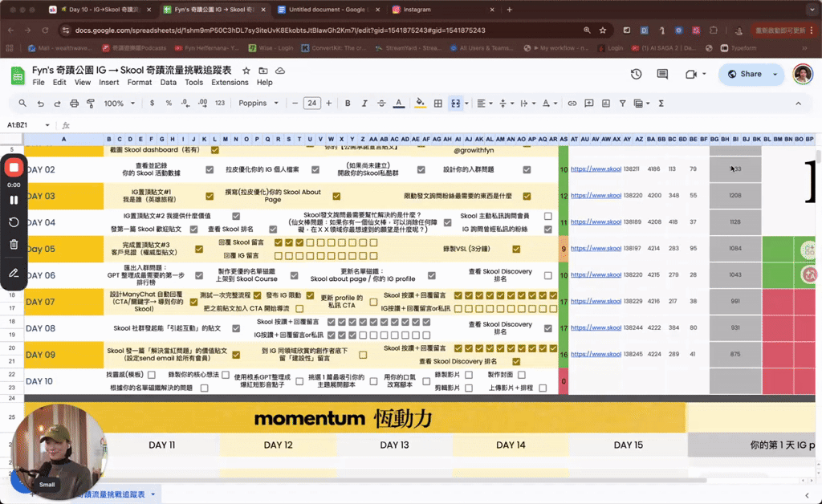Open the functions sigma menu
This screenshot has height=504, width=822.
(x=661, y=104)
